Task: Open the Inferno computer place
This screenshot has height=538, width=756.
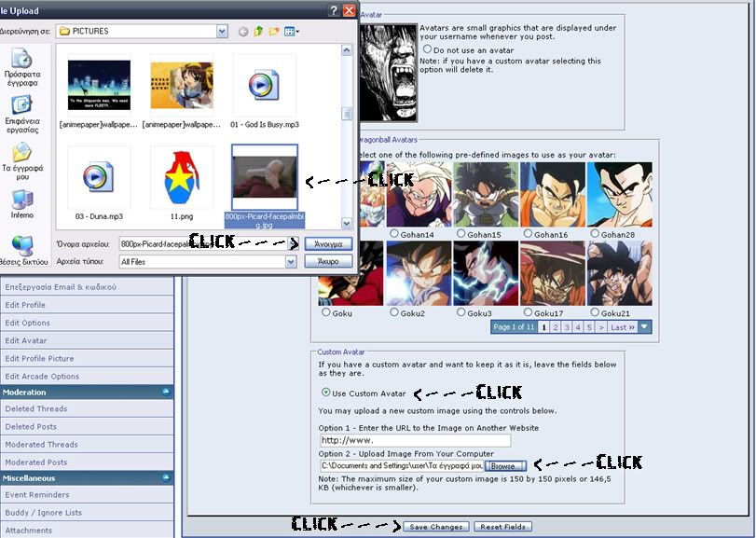Action: (x=22, y=204)
